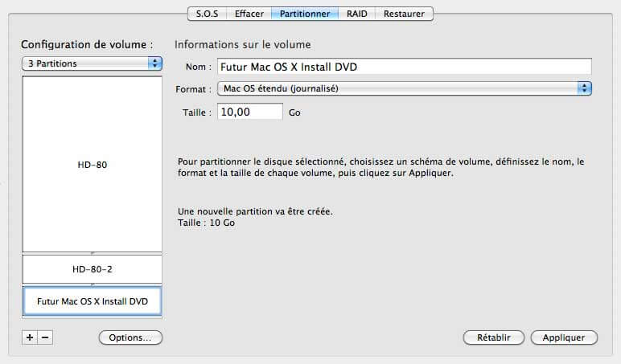Image resolution: width=621 pixels, height=364 pixels.
Task: Click the minus button to remove partition
Action: [45, 337]
